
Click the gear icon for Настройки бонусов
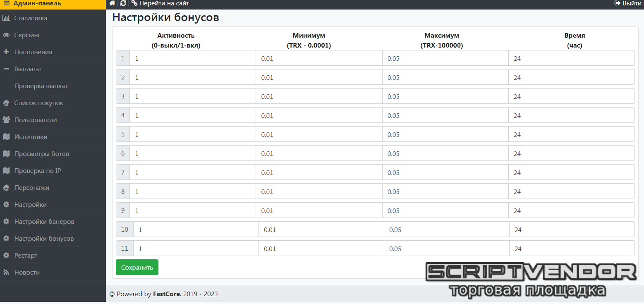(6, 239)
